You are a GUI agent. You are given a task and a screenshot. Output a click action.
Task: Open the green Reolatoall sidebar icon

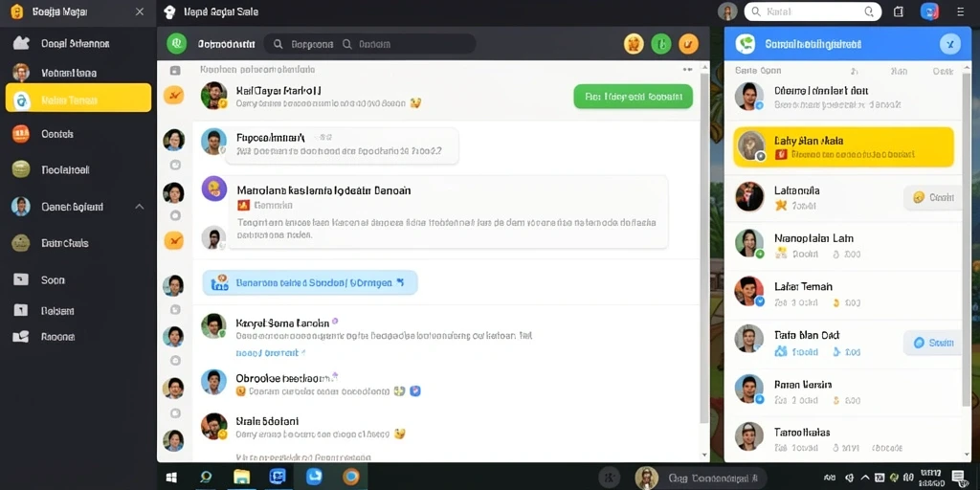pos(21,169)
